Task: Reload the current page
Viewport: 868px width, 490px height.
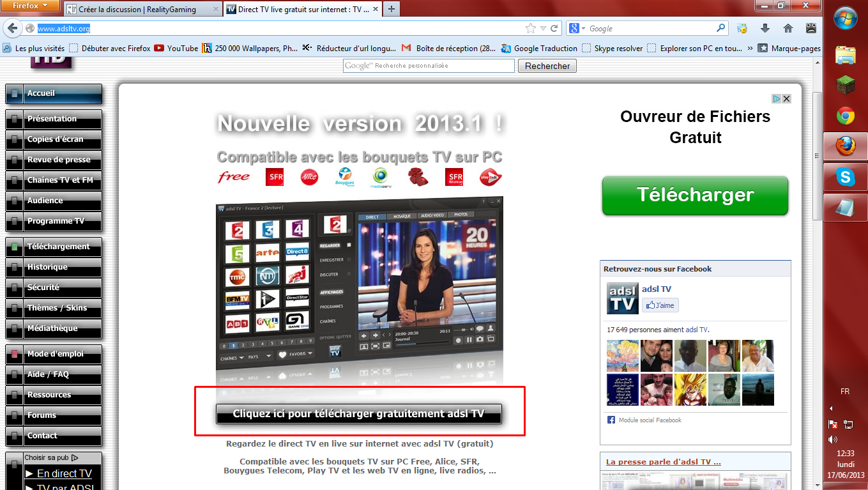Action: pyautogui.click(x=554, y=29)
